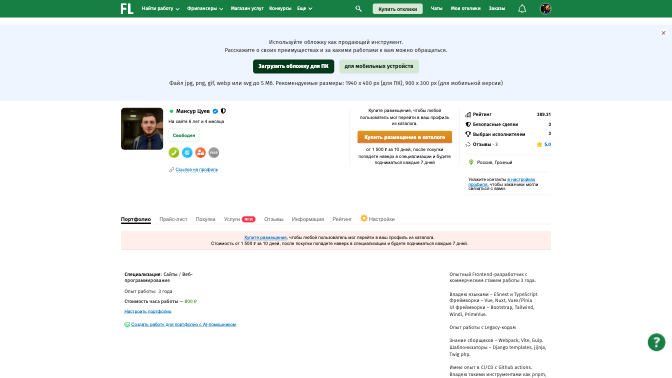This screenshot has width=672, height=378.
Task: Open the Настроить портфолио link
Action: coord(148,312)
